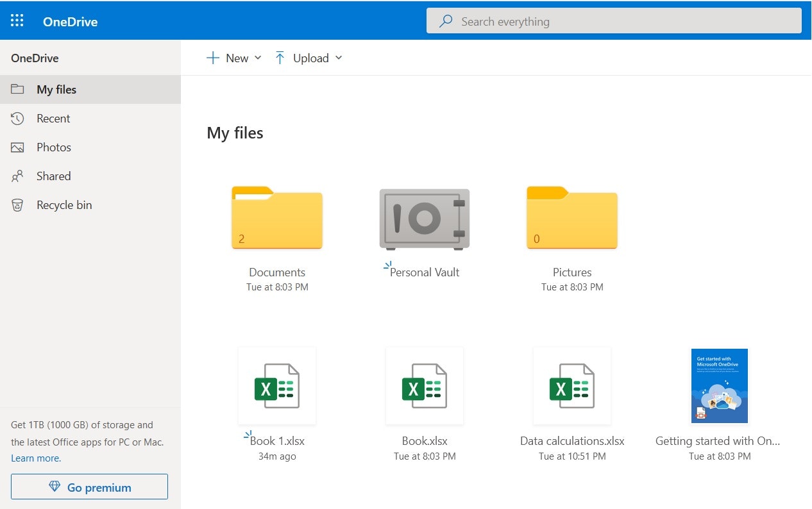This screenshot has width=812, height=509.
Task: Click the search magnifying glass icon
Action: pyautogui.click(x=445, y=21)
